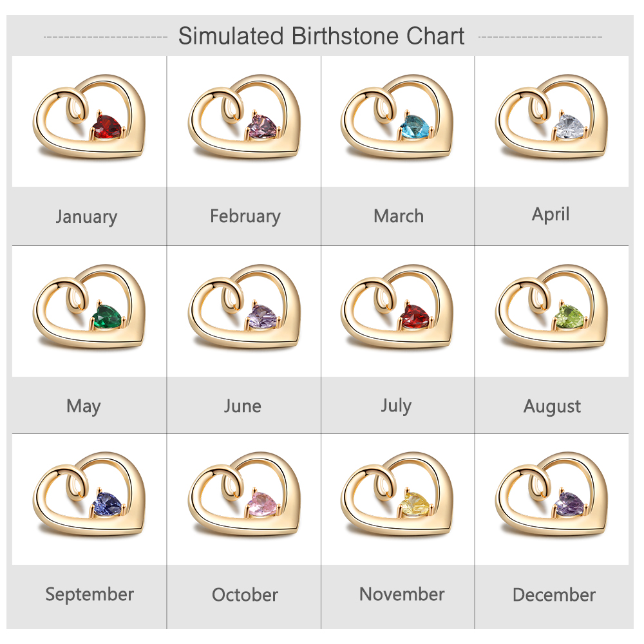This screenshot has height=644, width=644.
Task: Click the December month label
Action: pos(554,594)
